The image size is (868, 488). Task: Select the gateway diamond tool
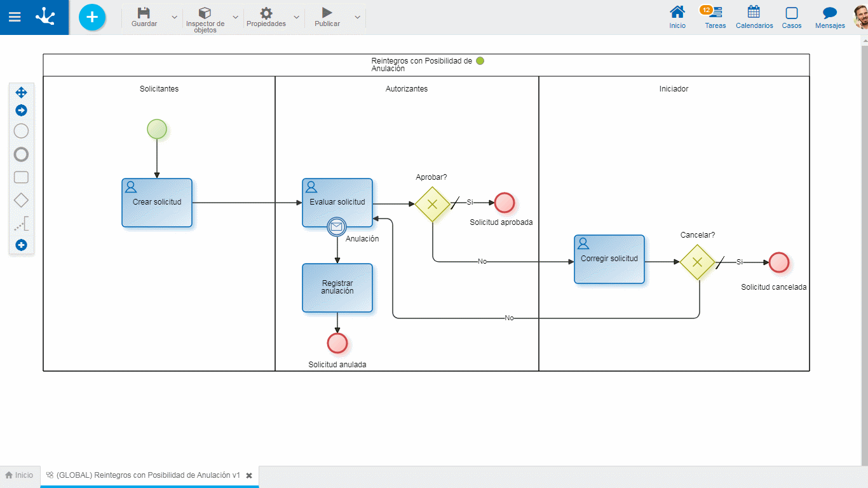[x=21, y=201]
